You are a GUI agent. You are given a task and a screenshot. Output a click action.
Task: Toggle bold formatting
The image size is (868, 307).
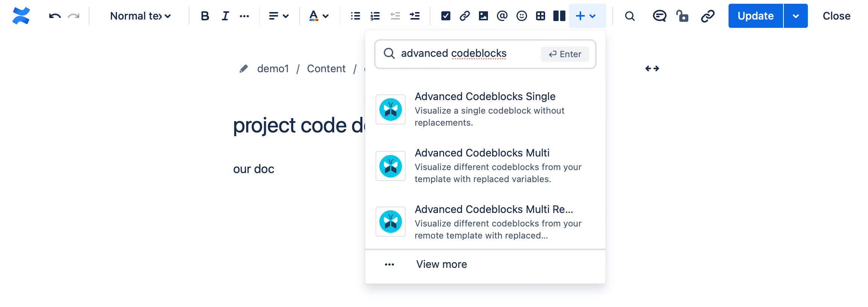click(205, 16)
